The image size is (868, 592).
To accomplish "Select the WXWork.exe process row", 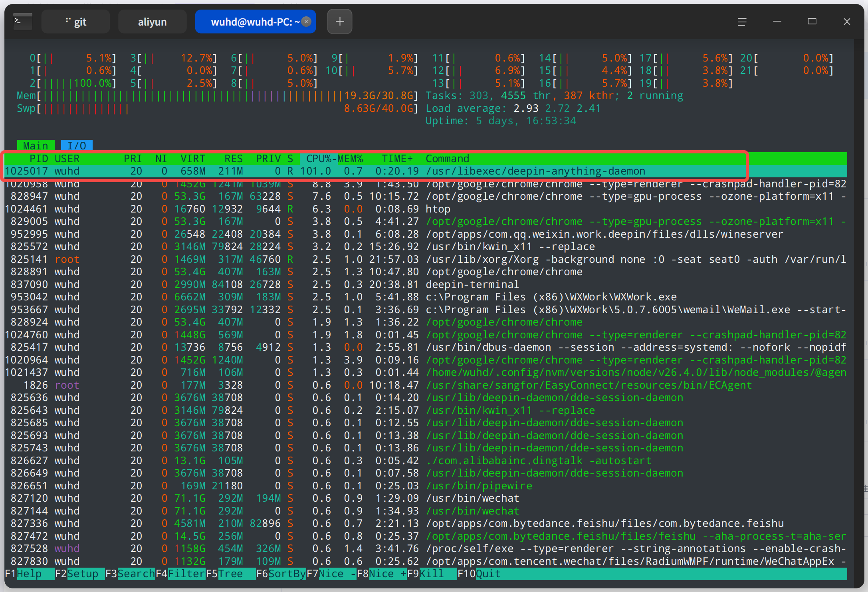I will 426,297.
